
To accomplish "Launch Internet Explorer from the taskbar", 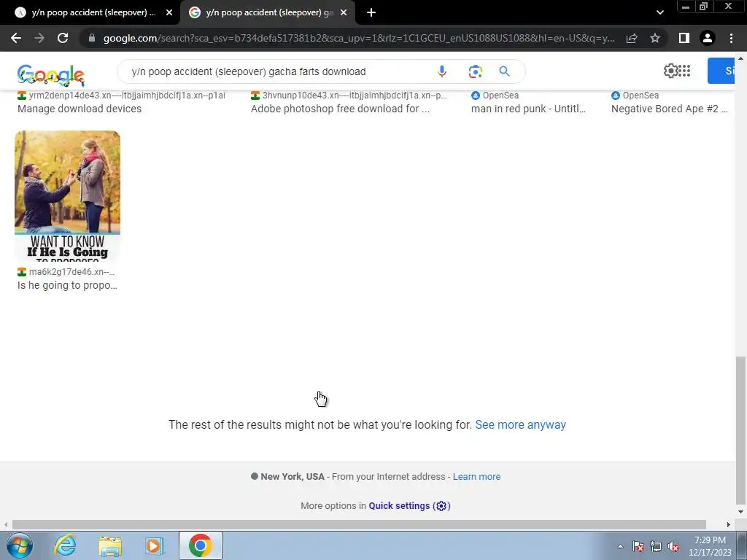I will pyautogui.click(x=65, y=545).
